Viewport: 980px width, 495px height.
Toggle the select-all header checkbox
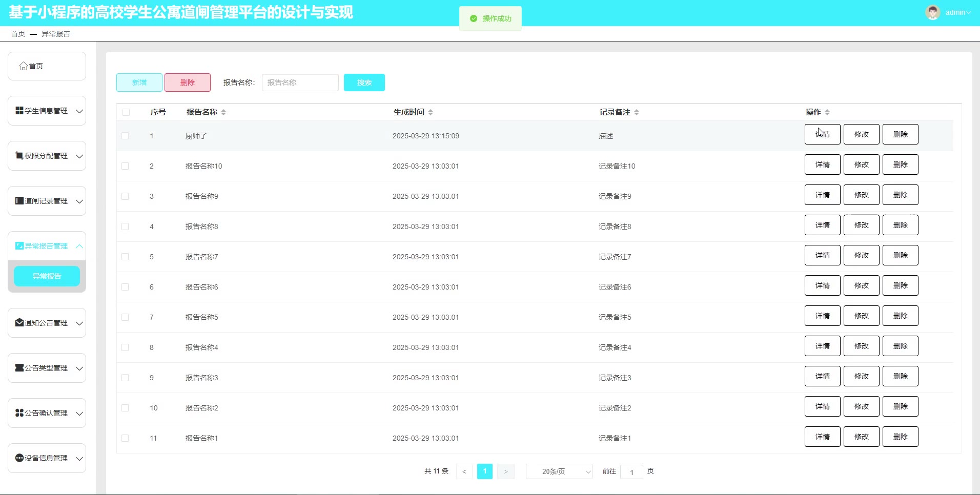126,112
